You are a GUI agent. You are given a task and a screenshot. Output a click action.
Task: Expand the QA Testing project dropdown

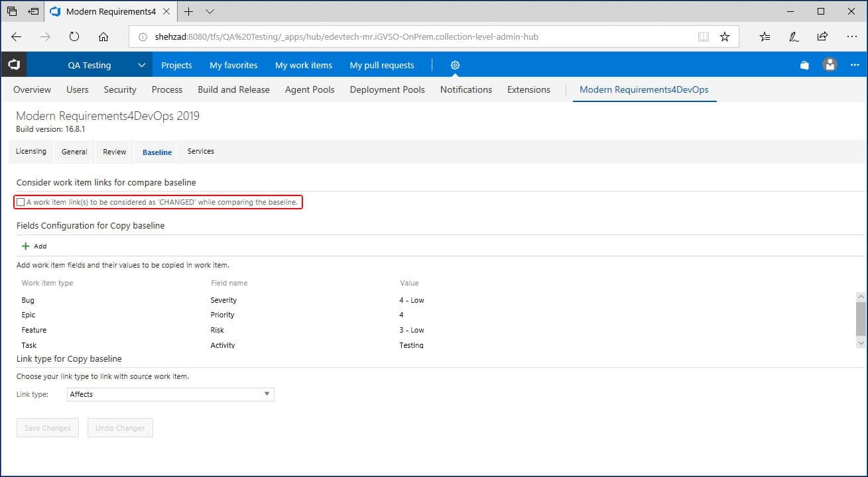point(141,65)
